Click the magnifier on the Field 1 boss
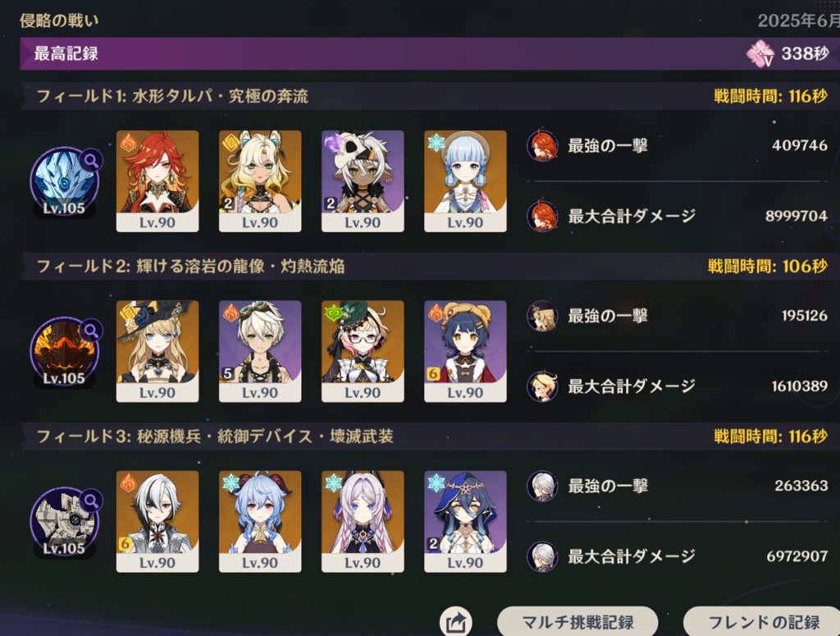Image resolution: width=840 pixels, height=636 pixels. click(x=91, y=160)
